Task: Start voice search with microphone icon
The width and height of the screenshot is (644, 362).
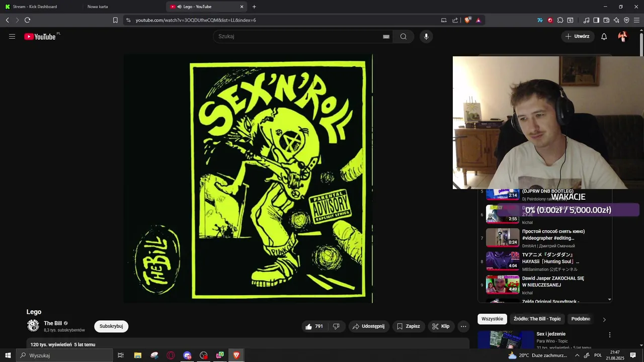Action: 426,36
